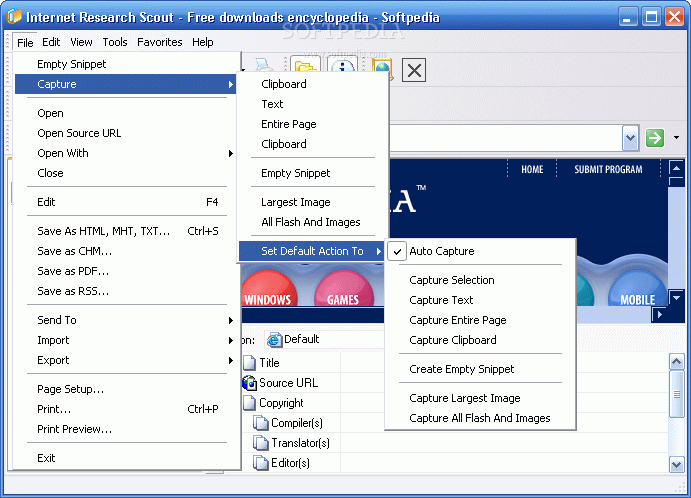Set default to Capture Text
691x498 pixels.
click(480, 300)
